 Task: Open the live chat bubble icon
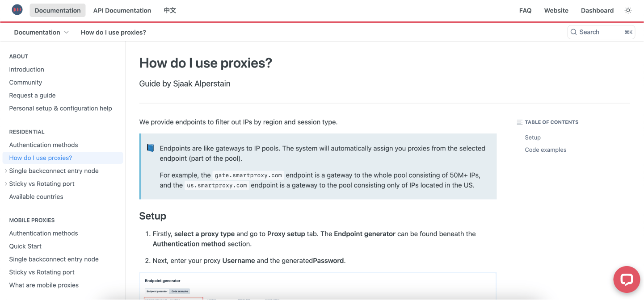(627, 279)
